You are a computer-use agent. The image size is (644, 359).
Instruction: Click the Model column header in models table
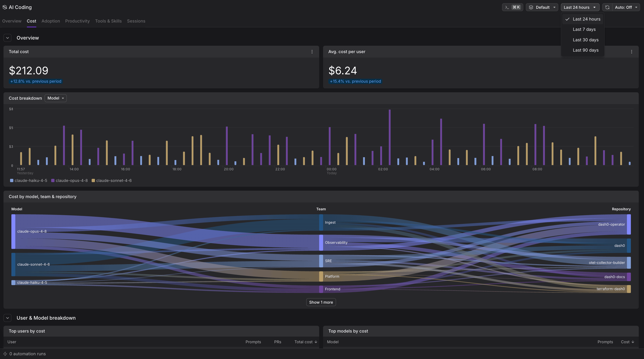pos(333,342)
